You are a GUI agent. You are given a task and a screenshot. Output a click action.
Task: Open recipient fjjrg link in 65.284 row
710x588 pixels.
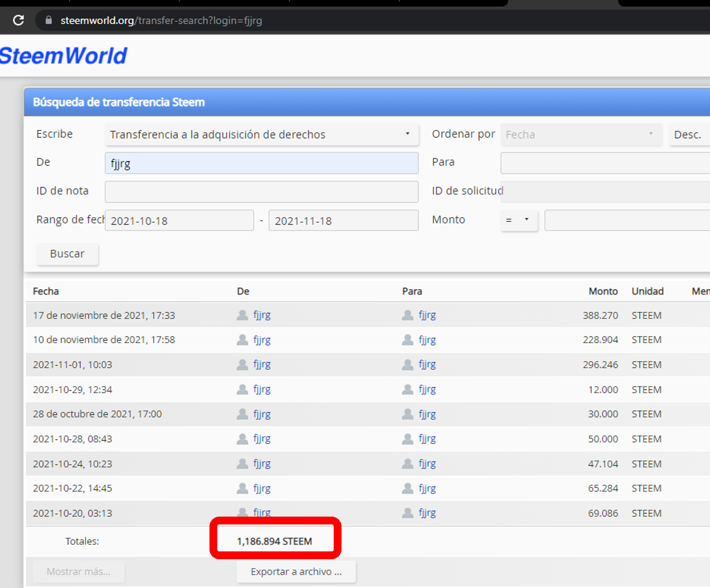pos(427,488)
